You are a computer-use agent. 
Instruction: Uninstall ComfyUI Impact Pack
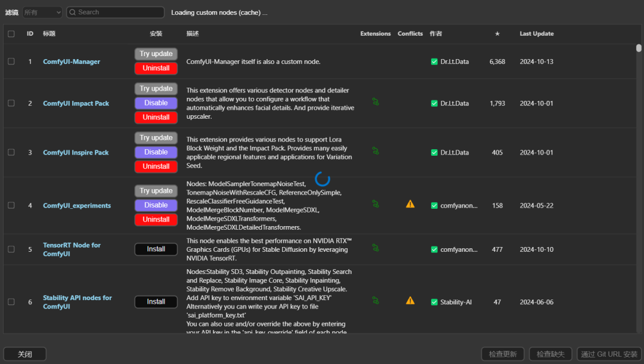coord(156,118)
